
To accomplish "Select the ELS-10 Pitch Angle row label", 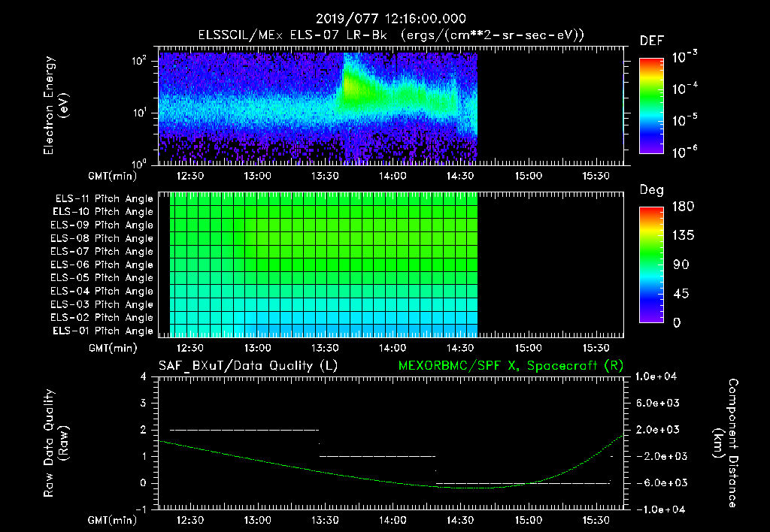I will click(103, 212).
